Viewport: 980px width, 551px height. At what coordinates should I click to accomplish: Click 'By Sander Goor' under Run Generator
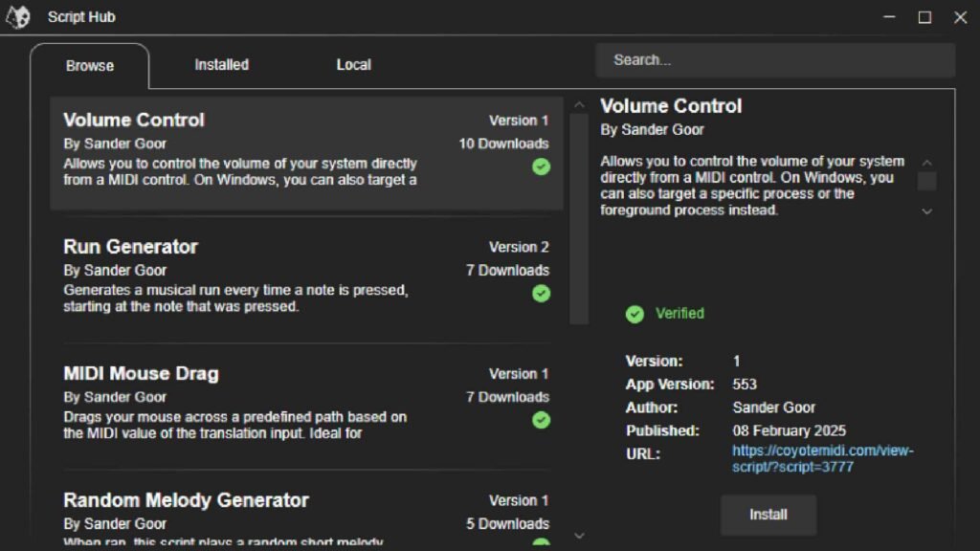pos(115,271)
